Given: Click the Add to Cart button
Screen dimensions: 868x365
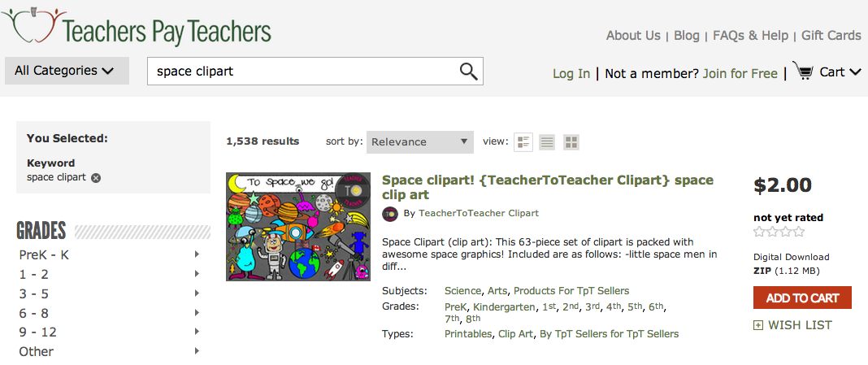Looking at the screenshot, I should click(802, 298).
